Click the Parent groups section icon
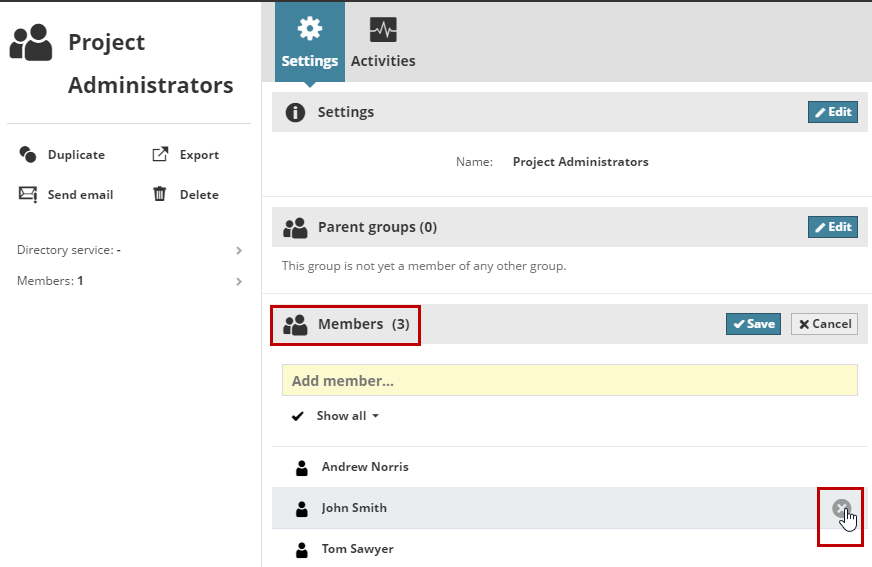The width and height of the screenshot is (872, 567). pyautogui.click(x=295, y=227)
